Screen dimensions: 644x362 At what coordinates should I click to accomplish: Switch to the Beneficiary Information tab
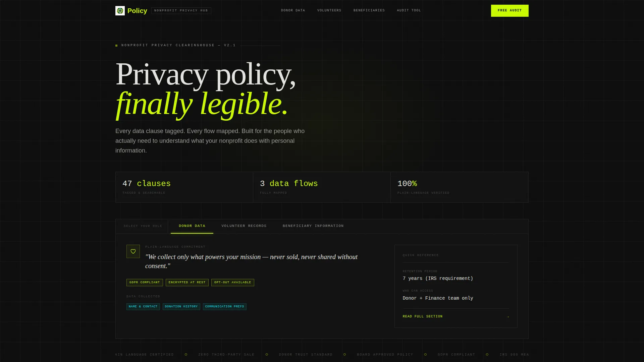[313, 226]
